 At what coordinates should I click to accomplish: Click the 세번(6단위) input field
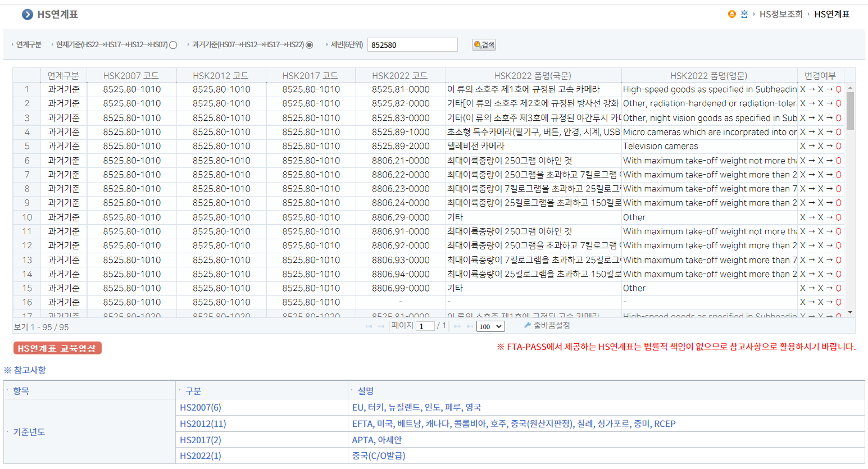click(x=412, y=45)
